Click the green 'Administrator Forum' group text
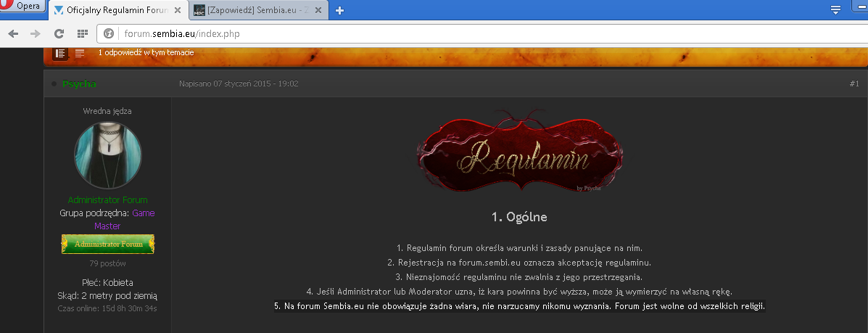Screen dimensions: 868x333 coord(108,200)
